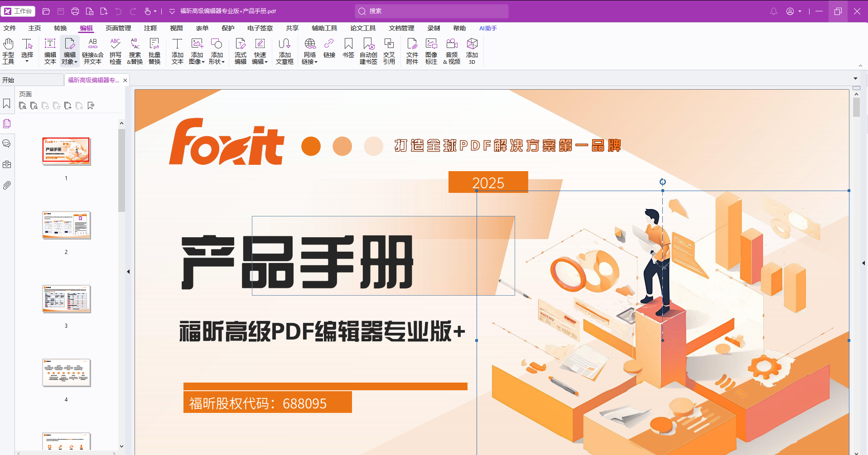
Task: Expand the right panel arrow
Action: tap(864, 263)
